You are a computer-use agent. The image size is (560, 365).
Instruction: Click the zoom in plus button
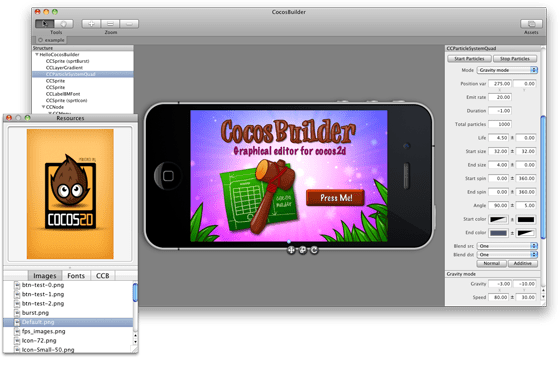(91, 24)
